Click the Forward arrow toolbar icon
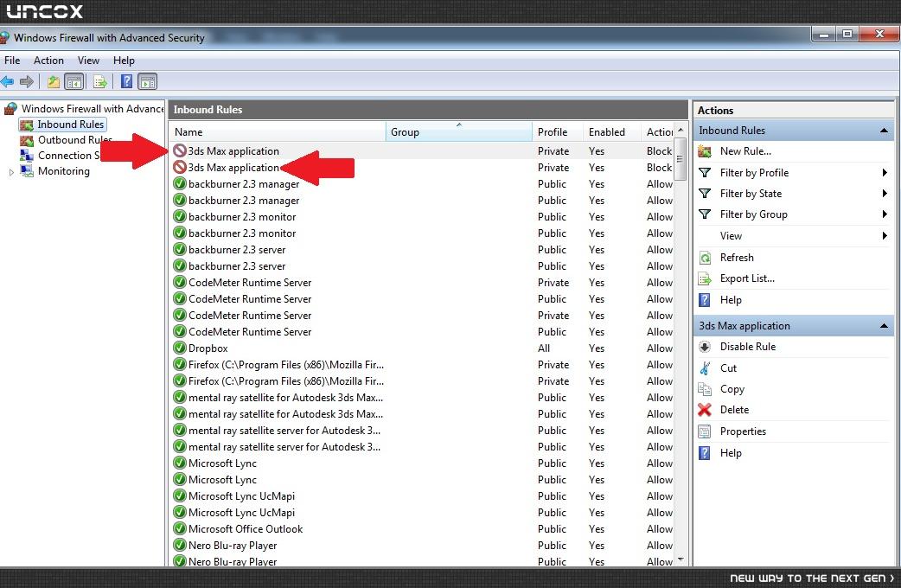The image size is (901, 588). tap(27, 81)
